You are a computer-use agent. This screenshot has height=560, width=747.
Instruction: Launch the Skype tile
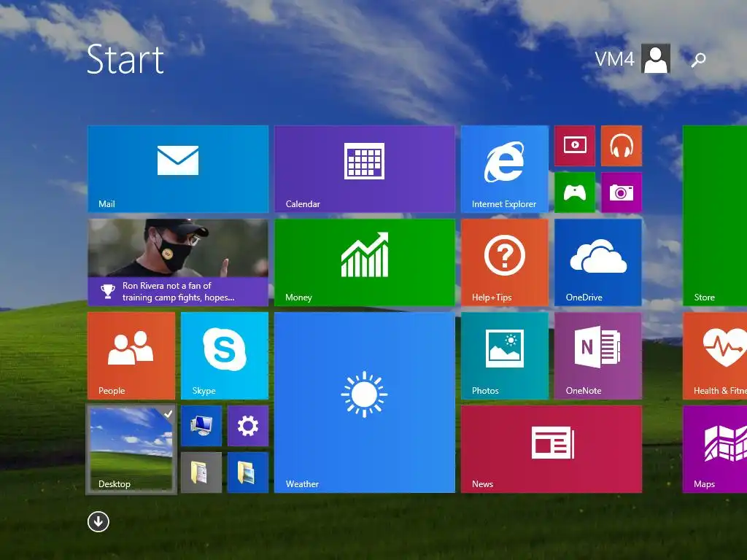pos(225,355)
